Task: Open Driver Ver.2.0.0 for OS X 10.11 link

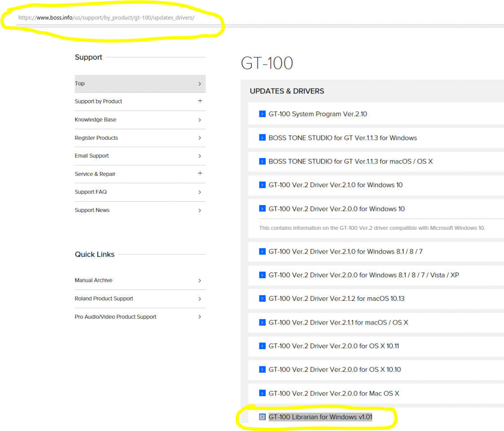Action: tap(333, 346)
